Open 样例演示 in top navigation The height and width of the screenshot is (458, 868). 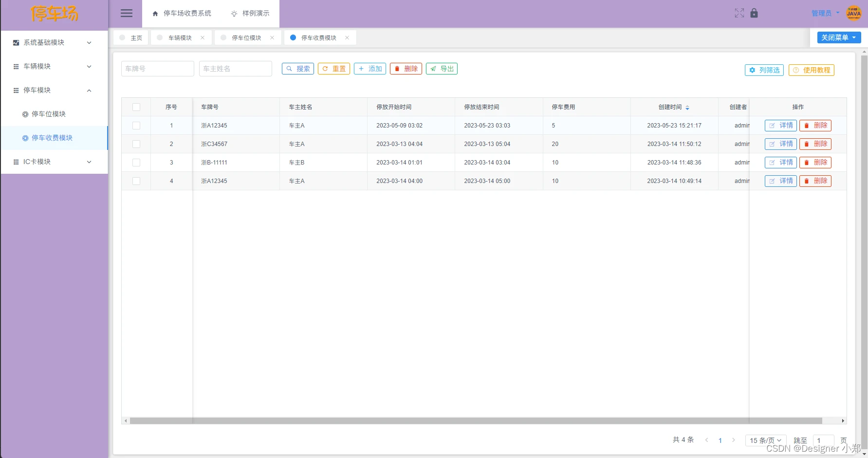[250, 14]
